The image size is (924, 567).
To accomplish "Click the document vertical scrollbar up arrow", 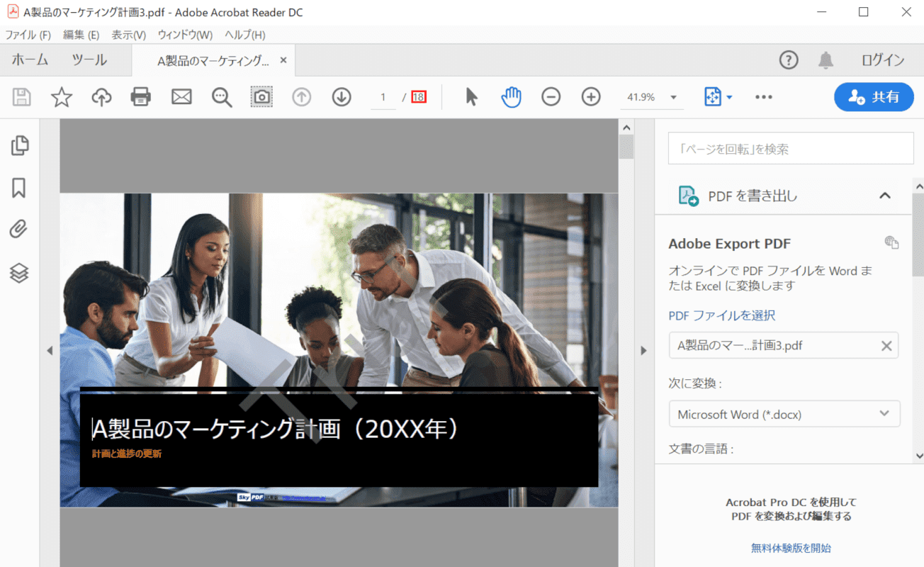I will pos(626,128).
